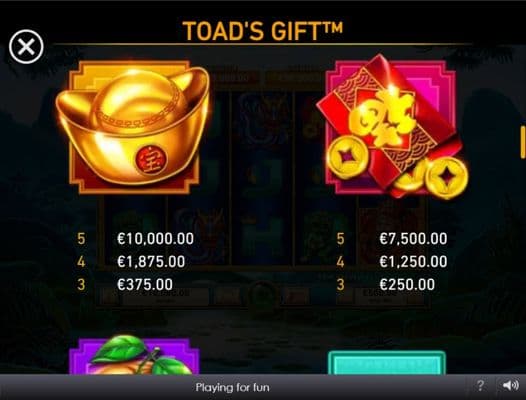Viewport: 526px width, 400px height.
Task: Click the red envelope with coins symbol
Action: 392,128
